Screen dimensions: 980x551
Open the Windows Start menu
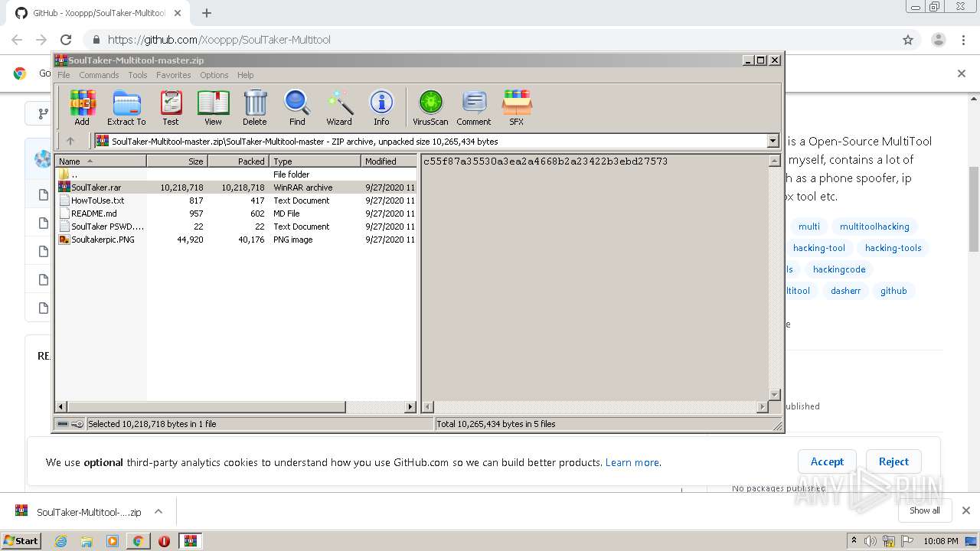point(21,540)
